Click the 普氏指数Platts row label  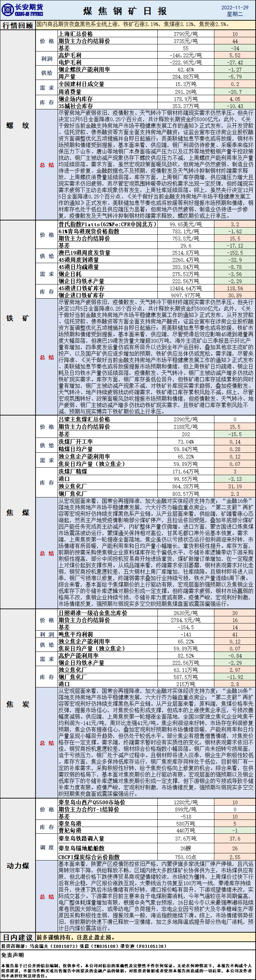point(107,224)
